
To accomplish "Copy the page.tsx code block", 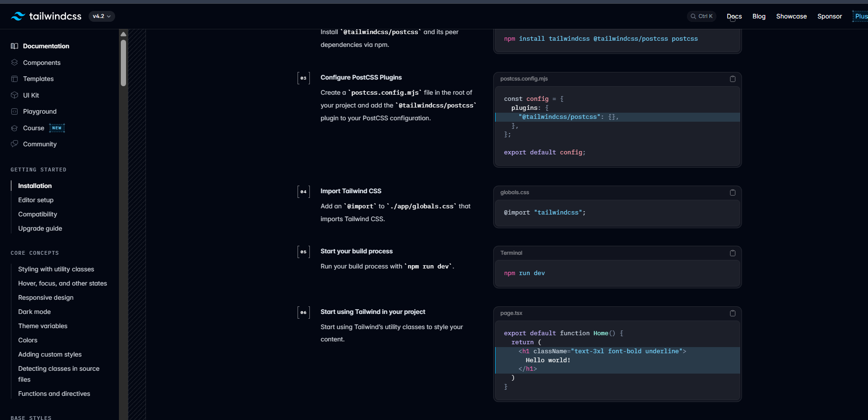I will tap(732, 313).
